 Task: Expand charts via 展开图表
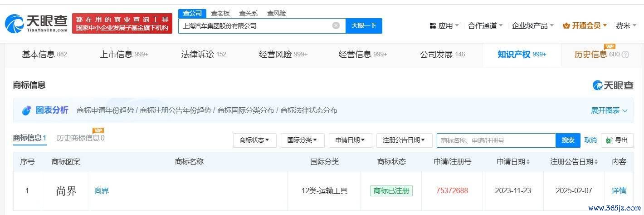pos(609,110)
